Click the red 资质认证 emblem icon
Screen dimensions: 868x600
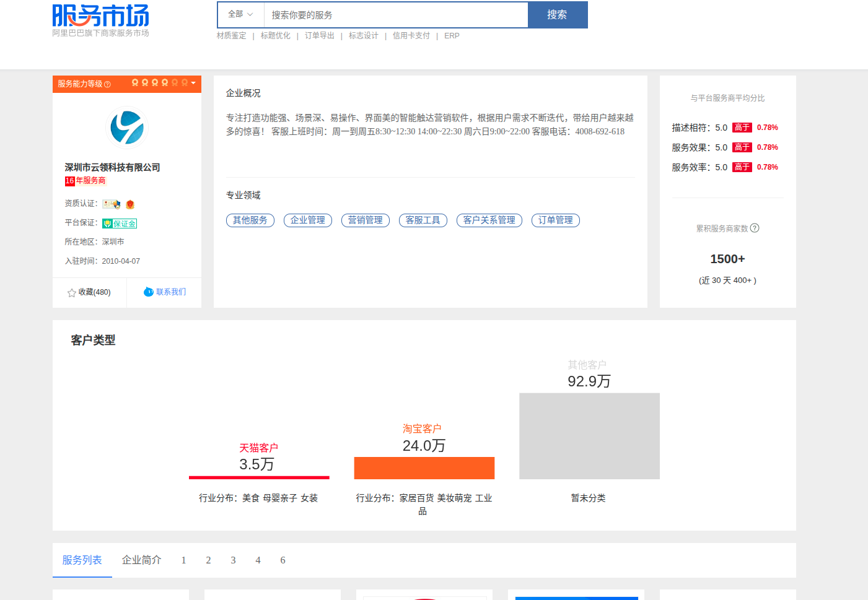pos(130,204)
